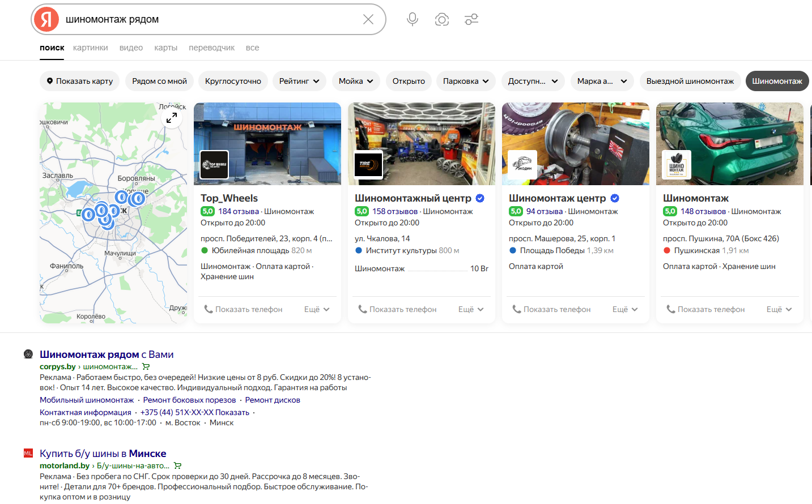Viewport: 812px width, 504px height.
Task: Toggle the Круглосуточно filter
Action: [x=233, y=81]
